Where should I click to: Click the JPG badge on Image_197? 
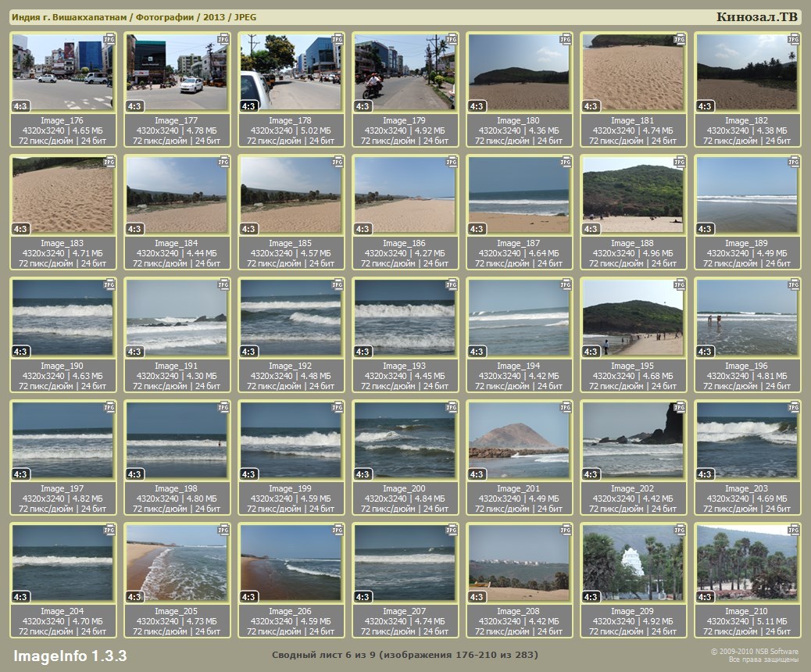pos(109,407)
